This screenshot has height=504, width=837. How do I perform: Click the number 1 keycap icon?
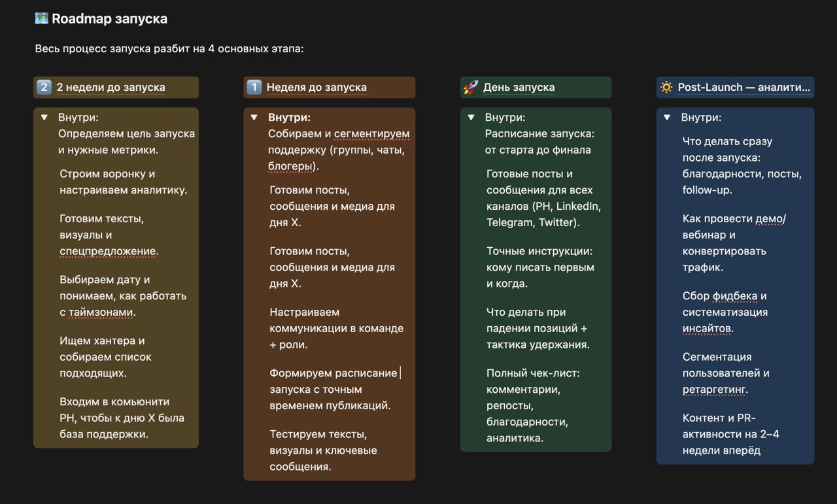click(254, 87)
